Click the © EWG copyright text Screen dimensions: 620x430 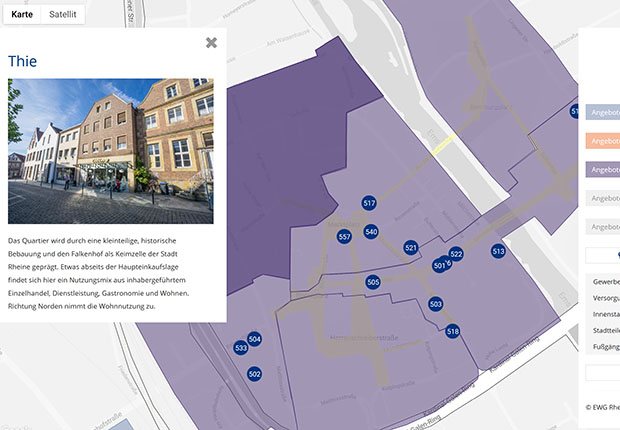603,407
